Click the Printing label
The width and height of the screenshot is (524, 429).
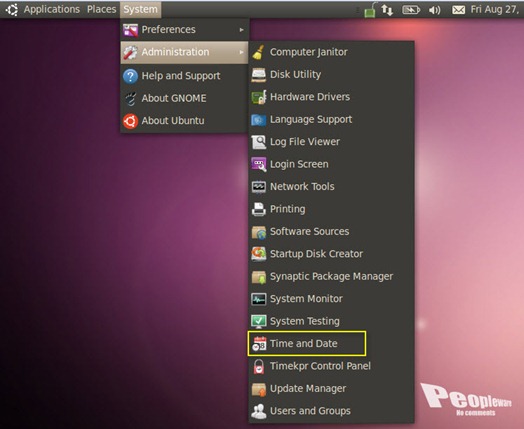(x=287, y=209)
